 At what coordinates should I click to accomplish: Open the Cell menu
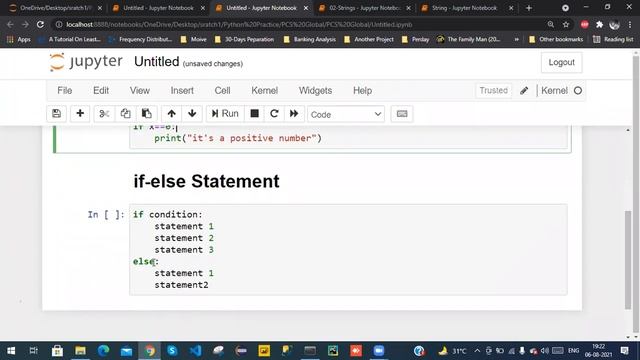tap(222, 91)
